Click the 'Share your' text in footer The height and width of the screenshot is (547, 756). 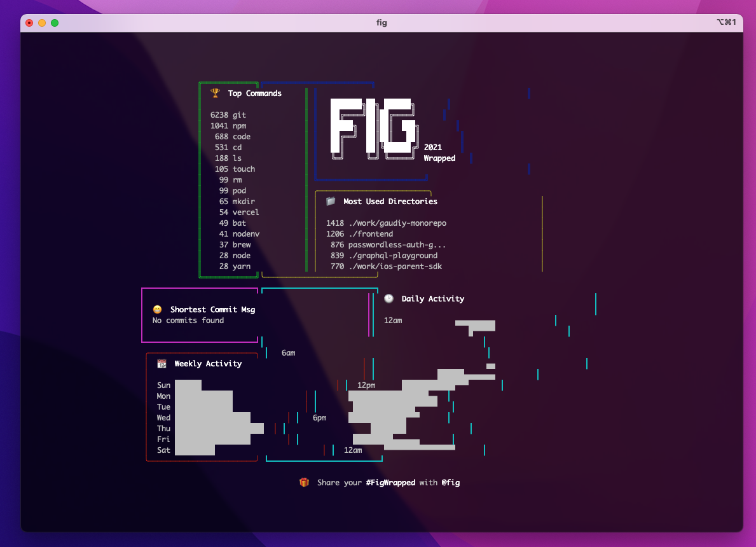339,482
